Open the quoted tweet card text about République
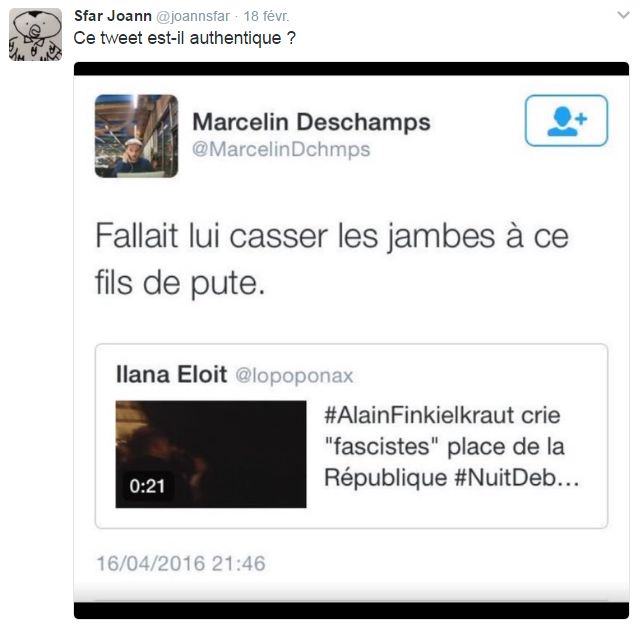This screenshot has height=626, width=641. (452, 446)
